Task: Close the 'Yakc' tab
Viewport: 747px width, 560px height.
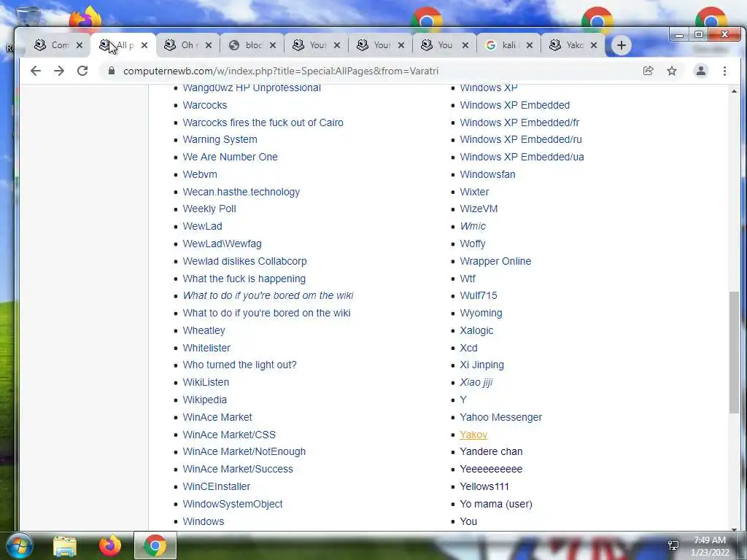Action: click(x=594, y=45)
